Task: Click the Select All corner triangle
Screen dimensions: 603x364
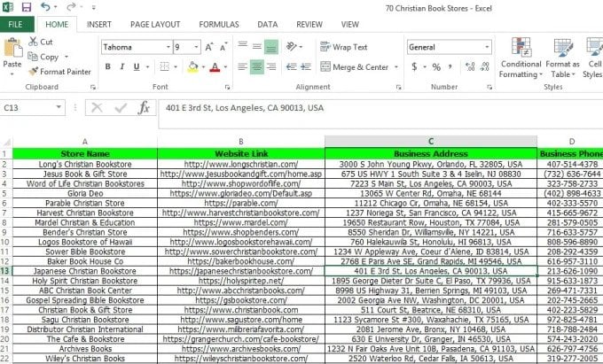Action: (x=6, y=142)
